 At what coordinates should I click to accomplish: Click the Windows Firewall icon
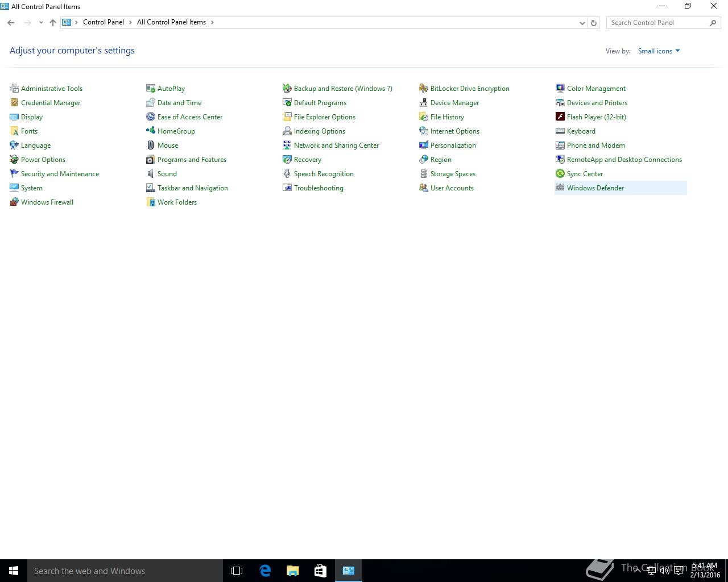pos(14,202)
